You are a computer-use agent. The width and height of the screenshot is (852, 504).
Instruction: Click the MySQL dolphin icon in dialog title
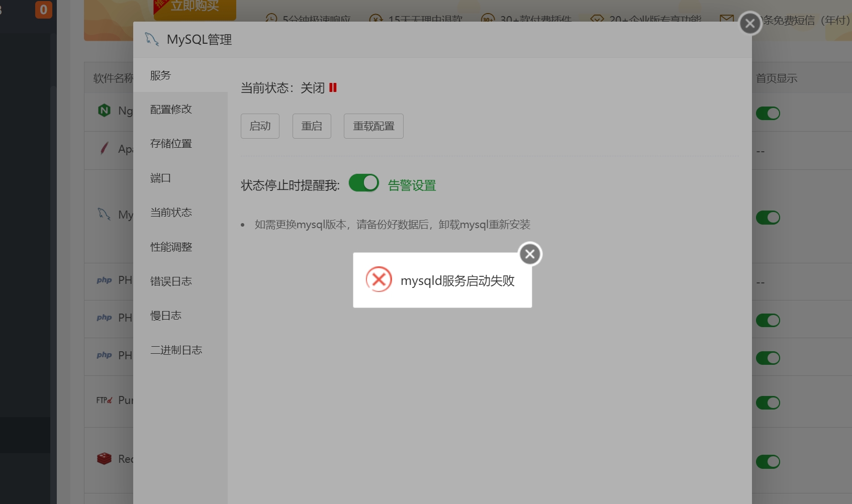pyautogui.click(x=152, y=39)
